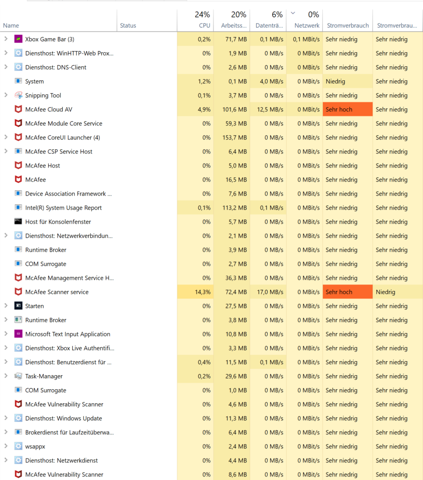The height and width of the screenshot is (480, 423).
Task: Click the plain McAfee process shield icon
Action: coord(18,179)
